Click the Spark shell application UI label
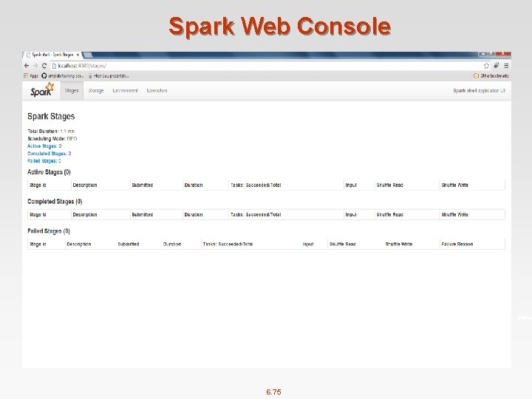 pyautogui.click(x=479, y=91)
